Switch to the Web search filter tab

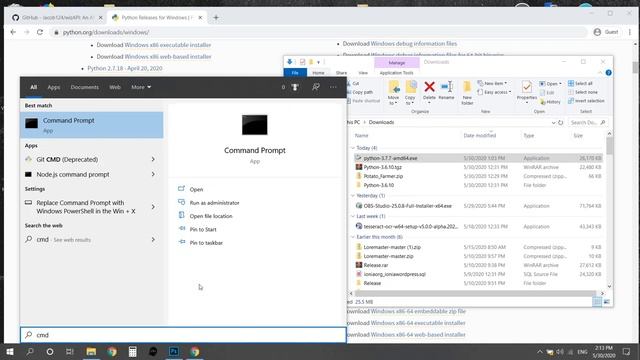point(115,87)
